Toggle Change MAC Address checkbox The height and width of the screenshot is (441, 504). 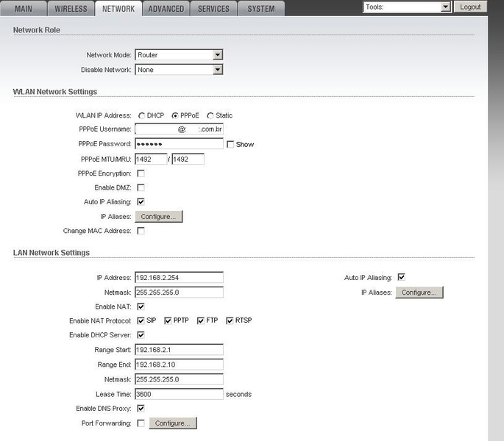tap(141, 231)
